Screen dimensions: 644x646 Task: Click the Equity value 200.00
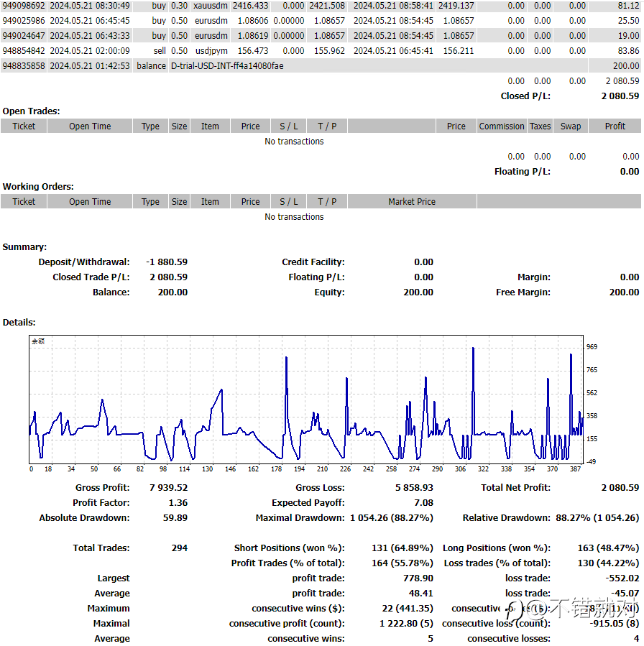pos(418,292)
